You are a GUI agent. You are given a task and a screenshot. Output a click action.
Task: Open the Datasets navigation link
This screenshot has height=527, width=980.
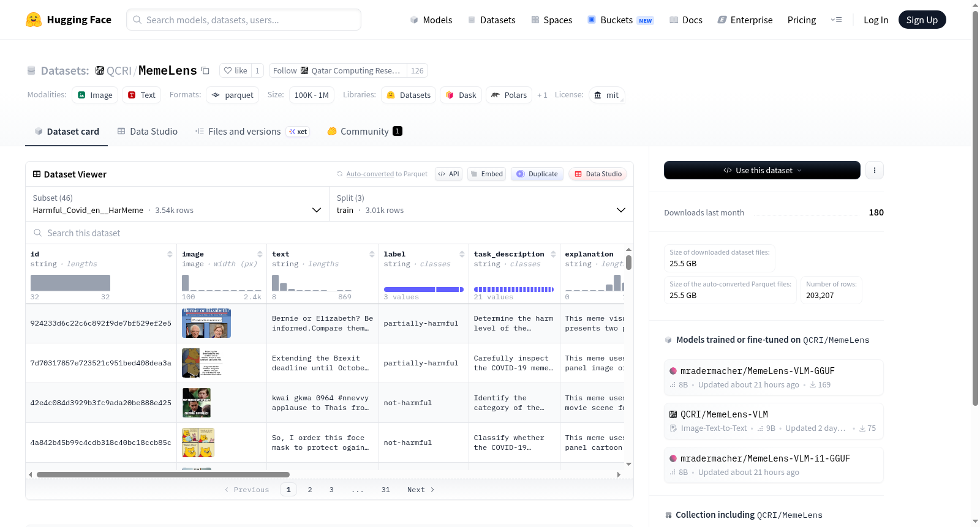492,20
